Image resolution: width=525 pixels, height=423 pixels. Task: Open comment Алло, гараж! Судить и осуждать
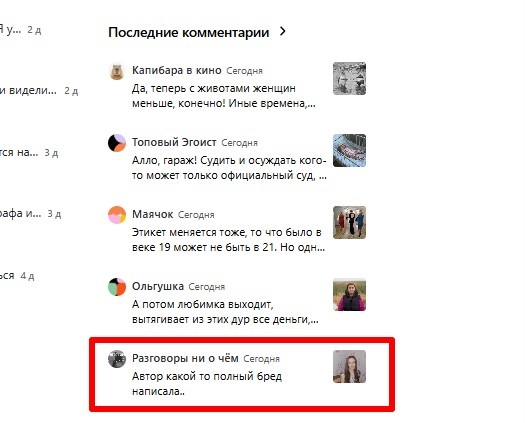229,168
